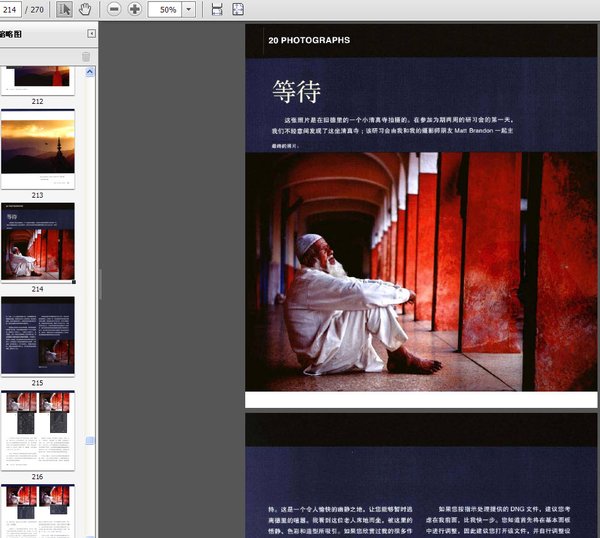
Task: Click the page number field showing 214
Action: (x=10, y=9)
